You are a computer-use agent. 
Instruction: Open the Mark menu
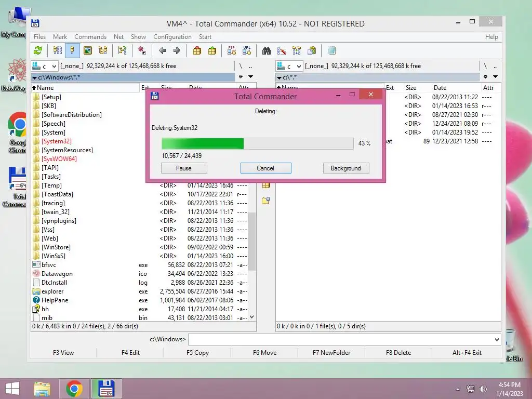[60, 37]
